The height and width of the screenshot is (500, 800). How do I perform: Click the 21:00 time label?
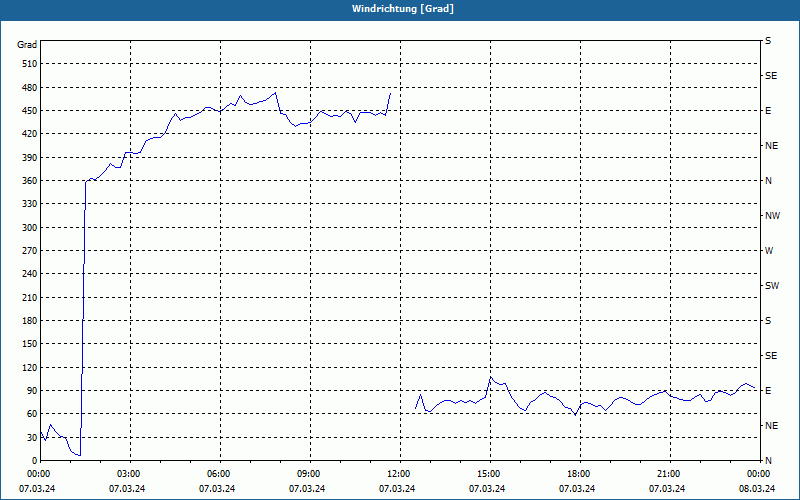point(670,474)
